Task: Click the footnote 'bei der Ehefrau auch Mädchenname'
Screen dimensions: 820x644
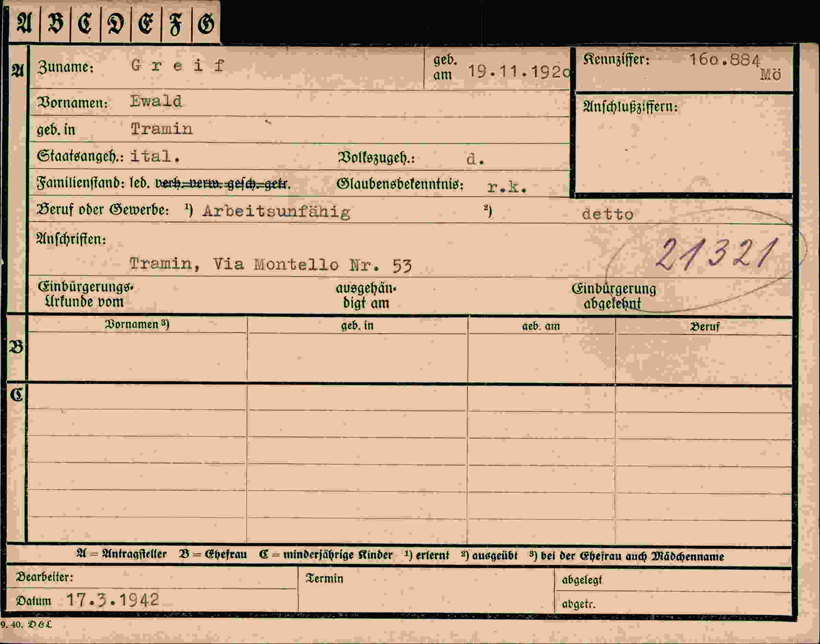Action: click(x=632, y=557)
